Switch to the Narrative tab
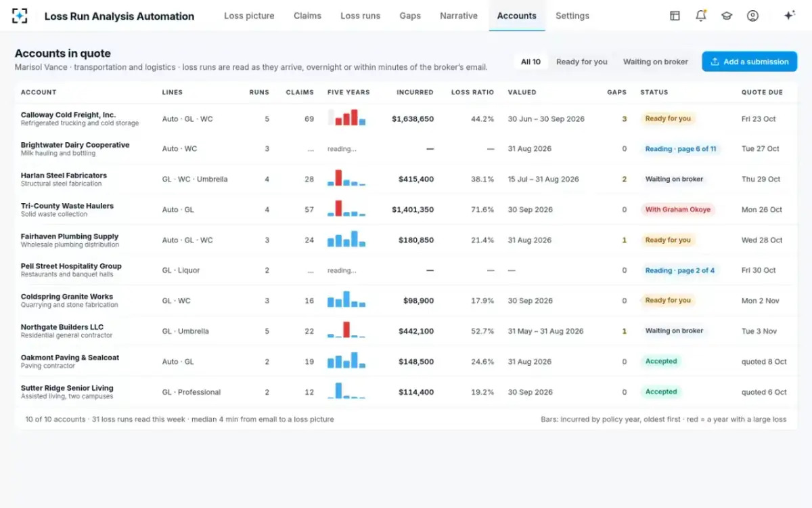The image size is (812, 508). point(459,16)
